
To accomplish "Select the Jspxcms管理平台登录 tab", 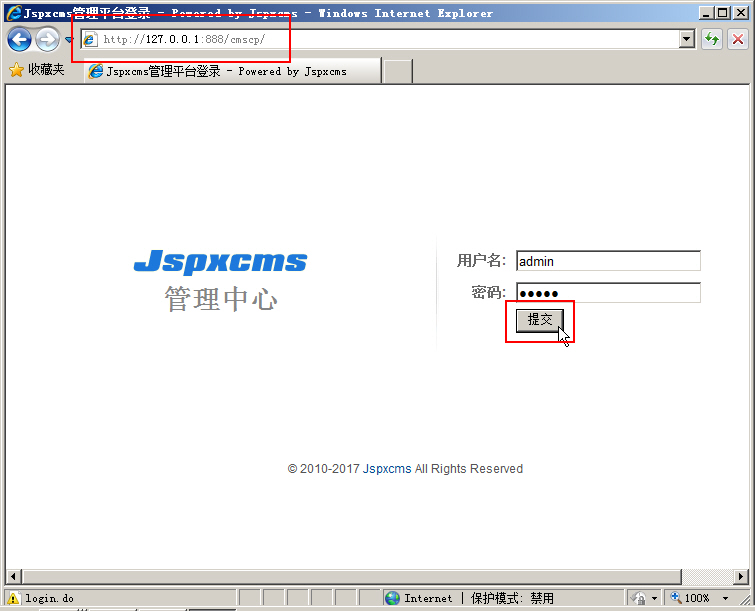I will [x=233, y=71].
